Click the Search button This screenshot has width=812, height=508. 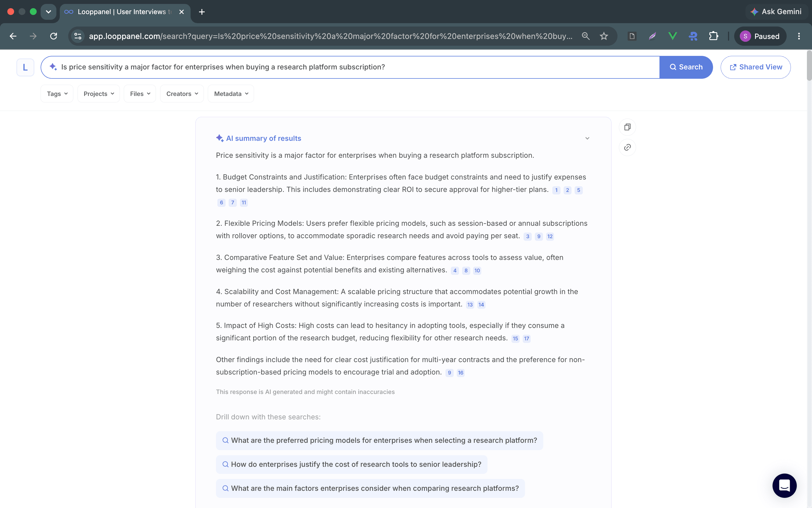[x=686, y=67]
